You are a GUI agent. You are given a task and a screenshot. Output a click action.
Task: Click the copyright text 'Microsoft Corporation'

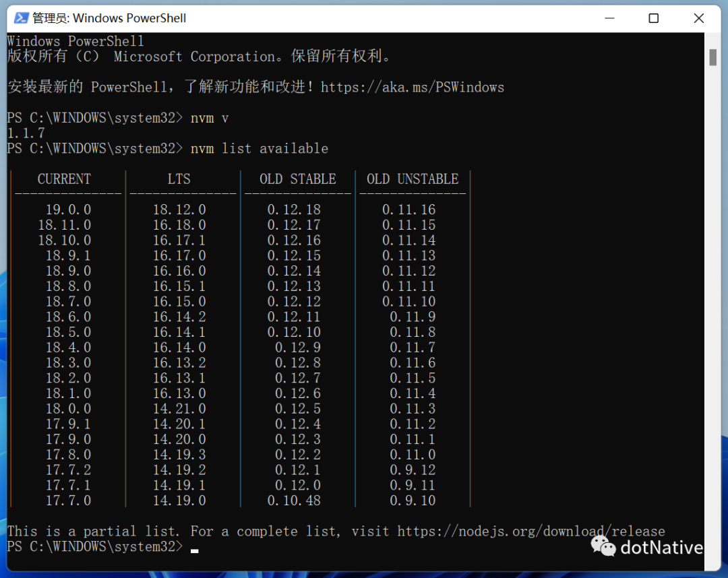(x=195, y=57)
